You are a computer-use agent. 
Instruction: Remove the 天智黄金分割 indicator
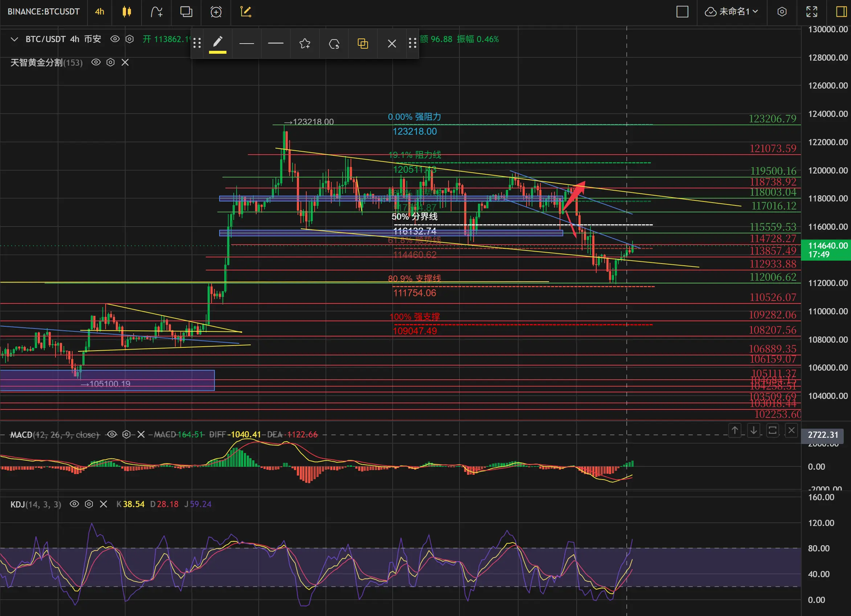125,62
